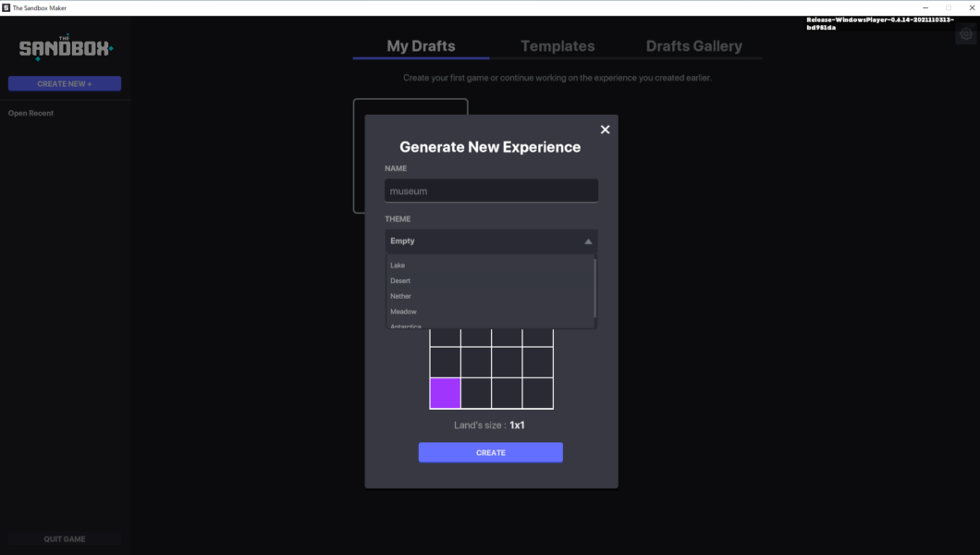The width and height of the screenshot is (980, 555).
Task: Choose the Nether theme option
Action: coord(490,296)
